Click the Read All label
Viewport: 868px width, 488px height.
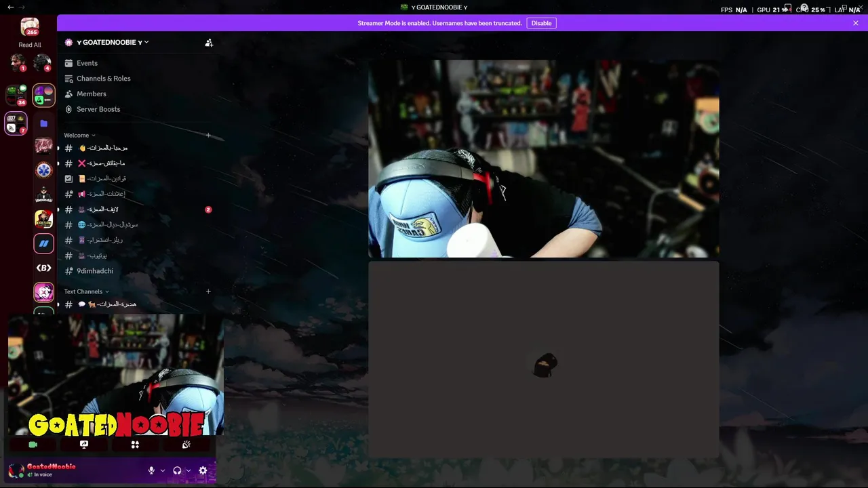(x=30, y=45)
